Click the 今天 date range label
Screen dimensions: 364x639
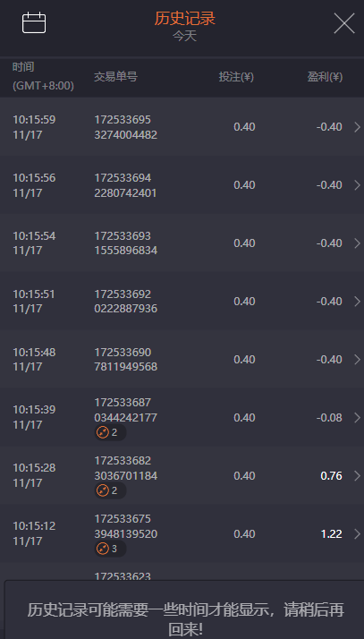point(184,36)
